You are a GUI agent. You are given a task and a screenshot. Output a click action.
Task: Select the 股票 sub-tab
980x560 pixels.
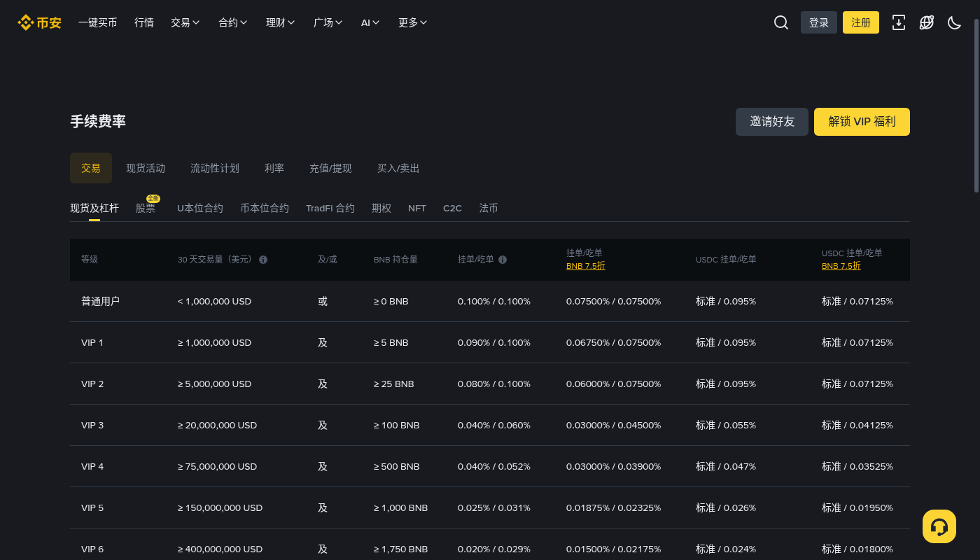click(146, 208)
